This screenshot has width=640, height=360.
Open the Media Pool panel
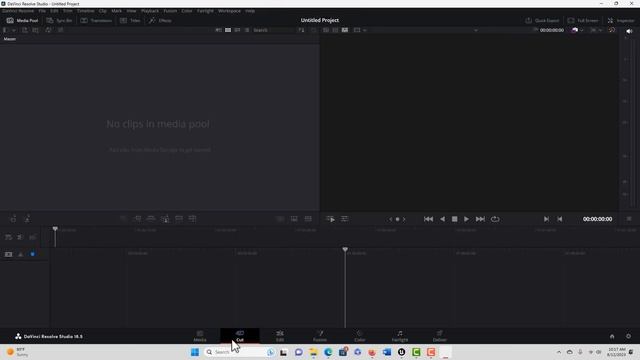pyautogui.click(x=22, y=20)
